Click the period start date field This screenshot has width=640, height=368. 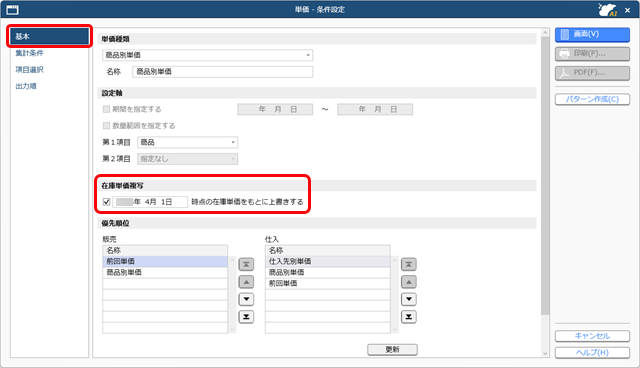(x=275, y=109)
